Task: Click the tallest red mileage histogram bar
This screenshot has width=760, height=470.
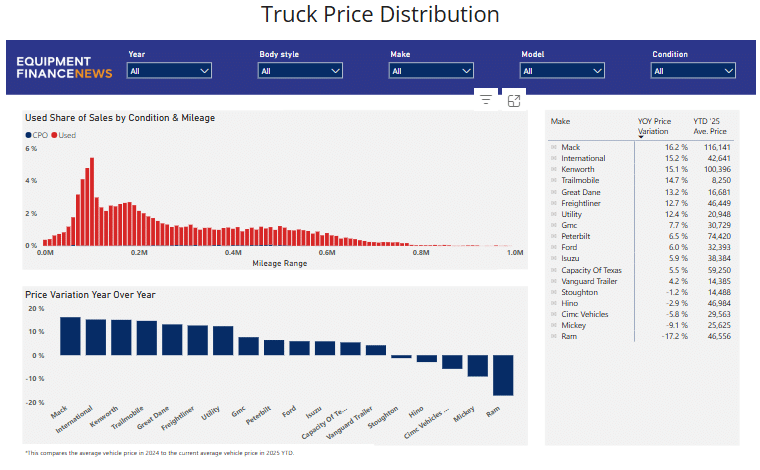Action: click(92, 202)
